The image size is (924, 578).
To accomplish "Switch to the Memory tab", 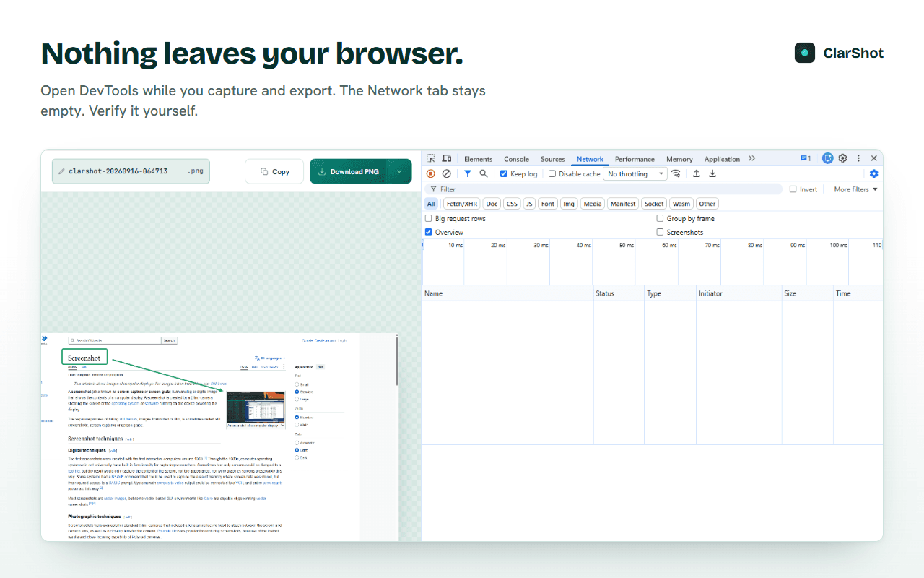I will 679,159.
